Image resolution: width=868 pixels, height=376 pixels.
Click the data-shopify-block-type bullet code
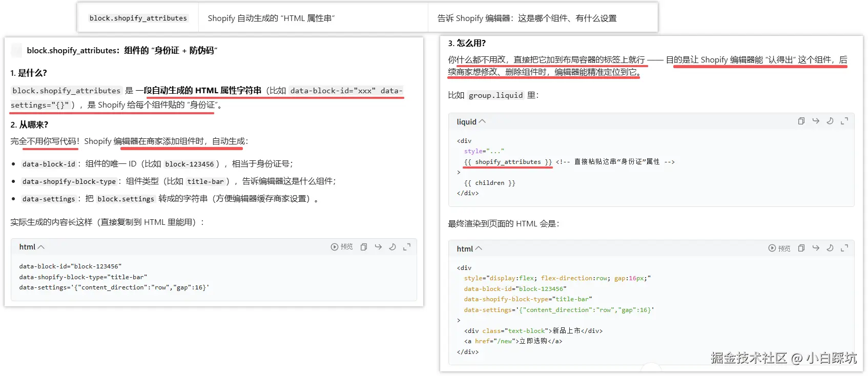(x=69, y=181)
